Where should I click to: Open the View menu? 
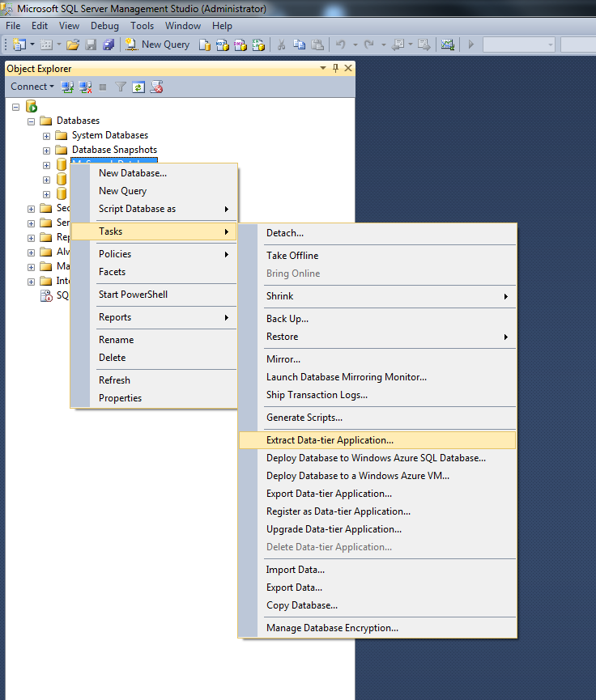69,26
